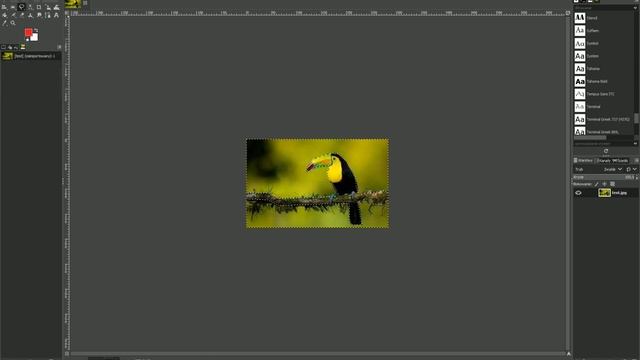Select the Color Picker tool

point(4,23)
